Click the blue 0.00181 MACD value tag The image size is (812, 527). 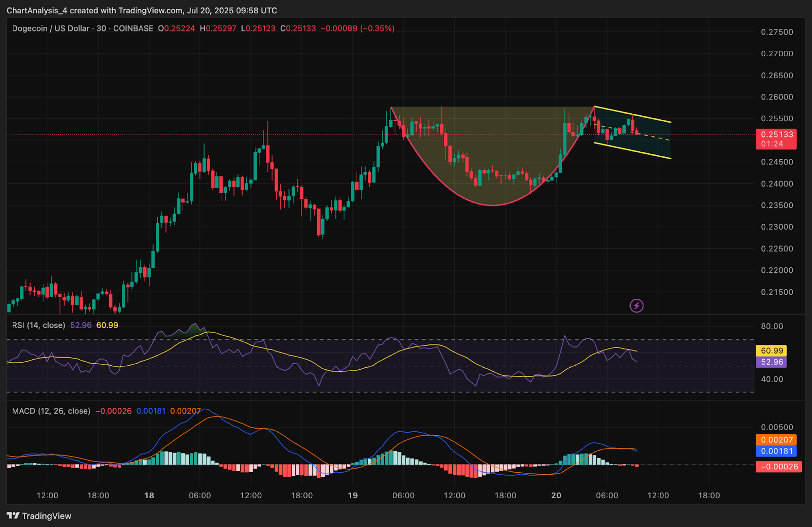(x=776, y=451)
